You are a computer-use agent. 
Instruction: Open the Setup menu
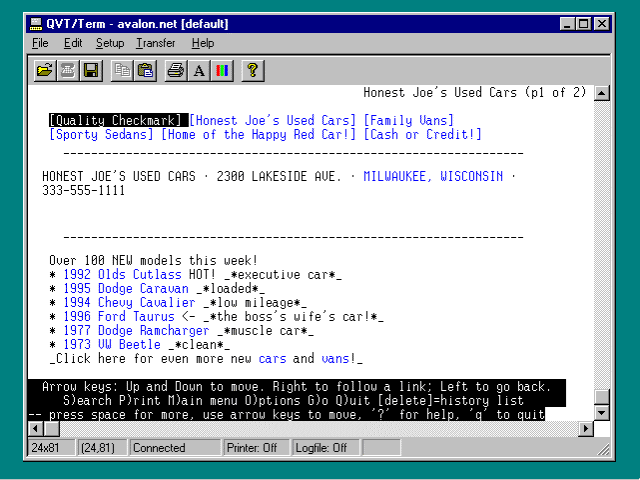110,43
